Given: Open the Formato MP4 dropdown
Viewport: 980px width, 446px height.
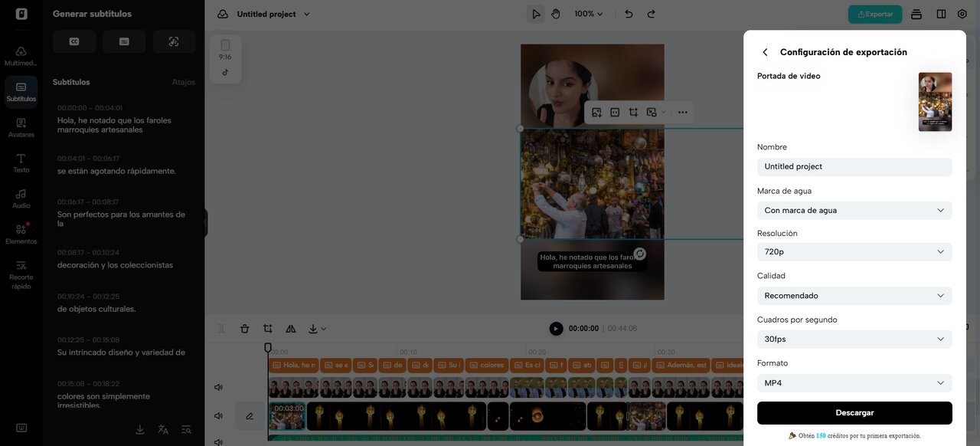Looking at the screenshot, I should pos(854,383).
